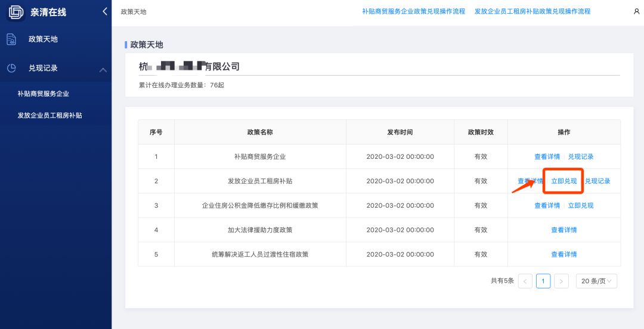Click the policy name 发放企业员工租房补贴 in the table
The width and height of the screenshot is (644, 329).
[x=260, y=181]
